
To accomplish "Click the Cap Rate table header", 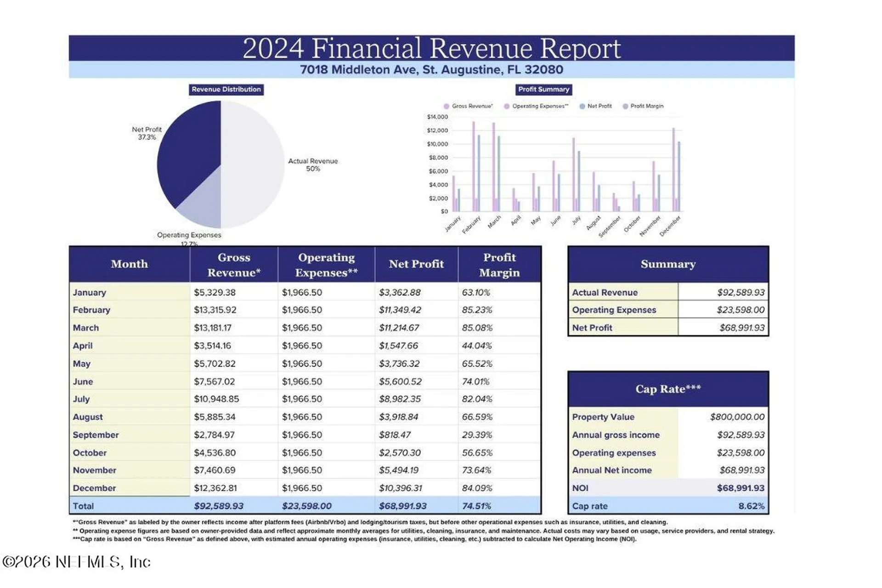I will (668, 389).
